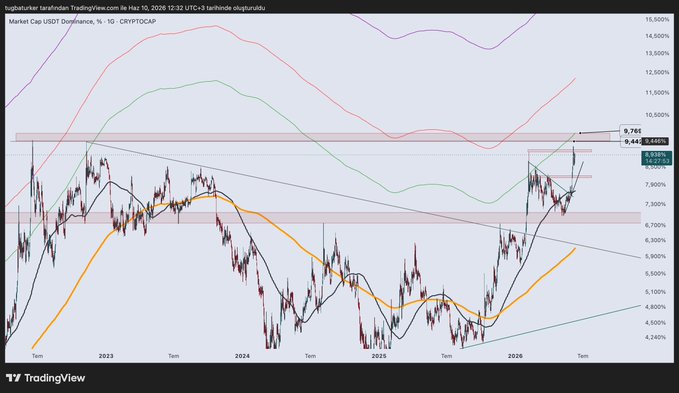Click the 2025 label on time axis

tap(379, 356)
